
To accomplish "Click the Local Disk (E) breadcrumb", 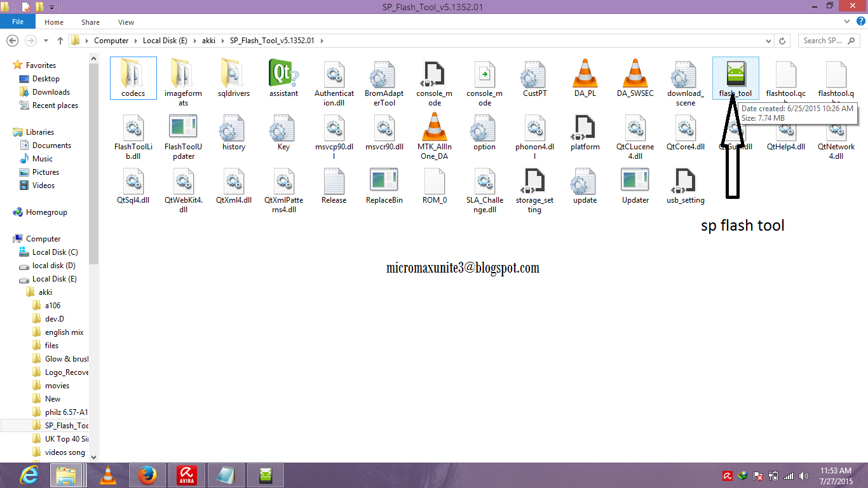I will click(x=165, y=41).
